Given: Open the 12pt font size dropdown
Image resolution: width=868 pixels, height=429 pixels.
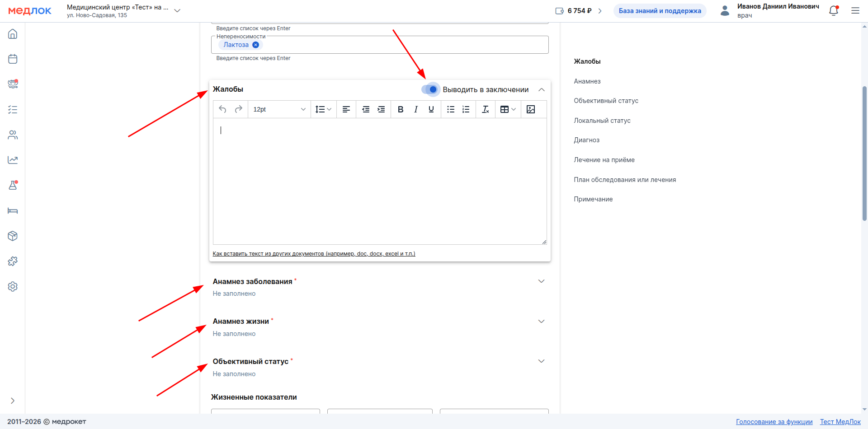Looking at the screenshot, I should click(x=279, y=109).
